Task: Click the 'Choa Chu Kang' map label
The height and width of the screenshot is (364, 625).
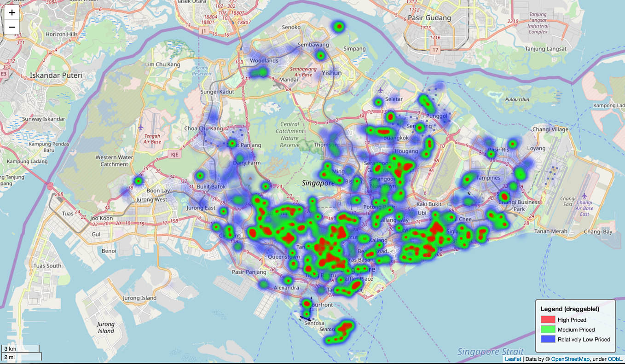Action: tap(203, 128)
